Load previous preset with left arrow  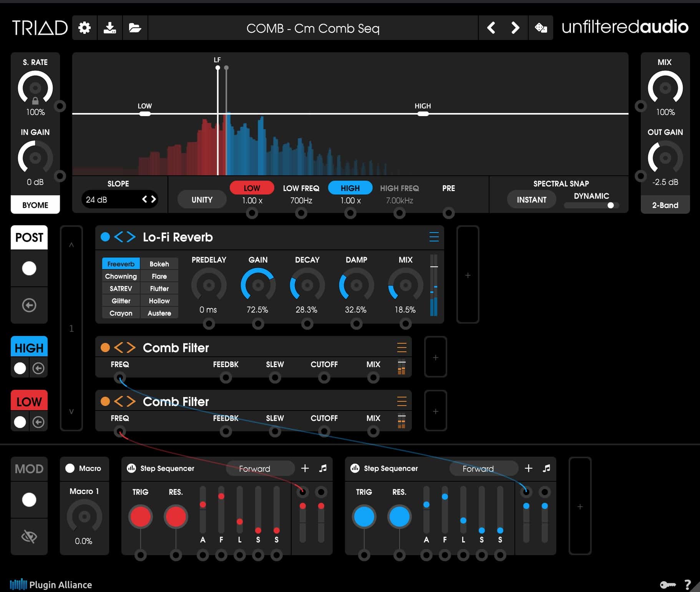click(x=491, y=28)
